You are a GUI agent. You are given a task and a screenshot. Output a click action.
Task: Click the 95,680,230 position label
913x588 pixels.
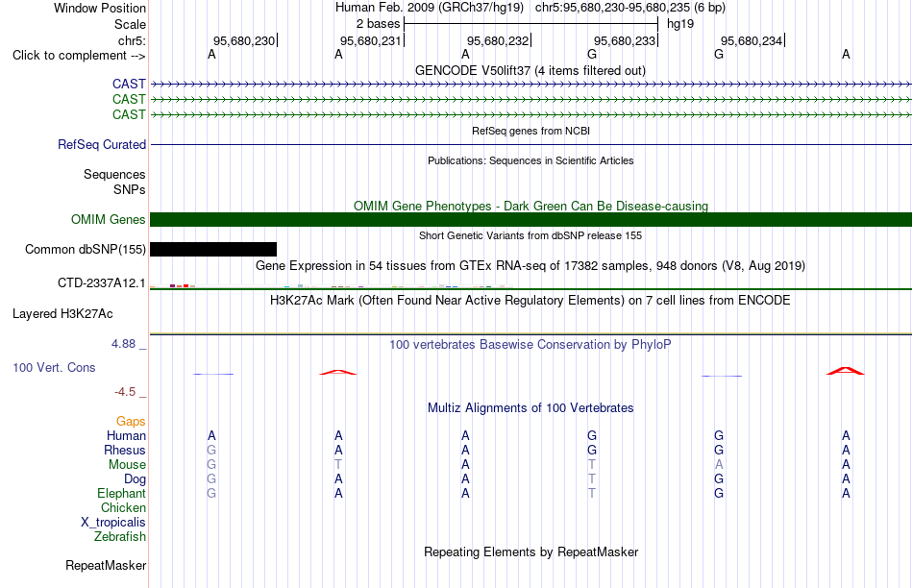(x=244, y=40)
